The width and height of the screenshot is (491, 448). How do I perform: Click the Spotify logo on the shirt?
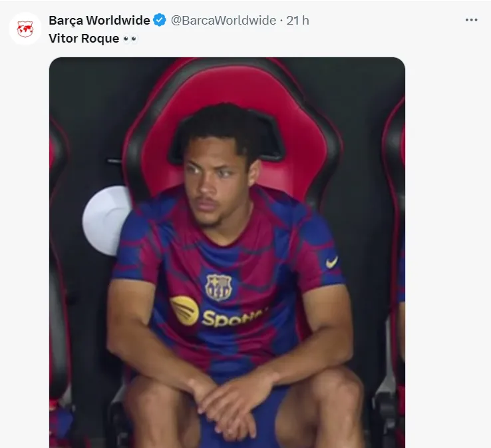(184, 311)
